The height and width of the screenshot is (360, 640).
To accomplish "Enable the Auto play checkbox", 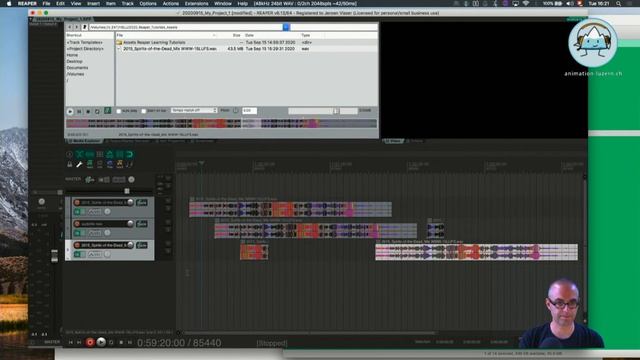I will (119, 111).
